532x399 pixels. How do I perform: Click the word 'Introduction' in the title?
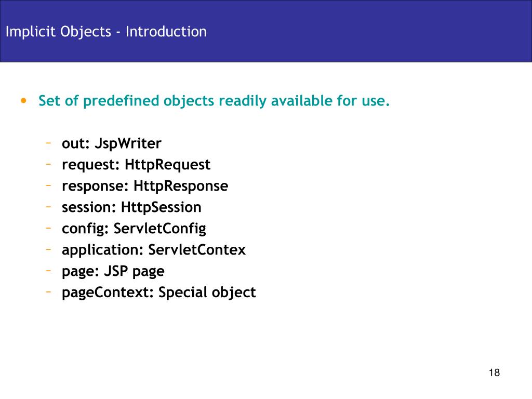point(166,32)
